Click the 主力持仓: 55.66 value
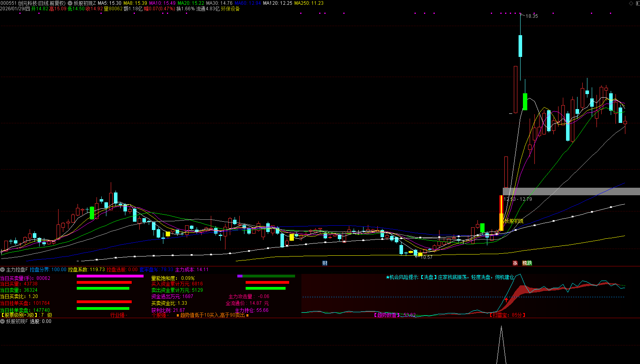Screen dimensions: 640x364 (x=252, y=310)
